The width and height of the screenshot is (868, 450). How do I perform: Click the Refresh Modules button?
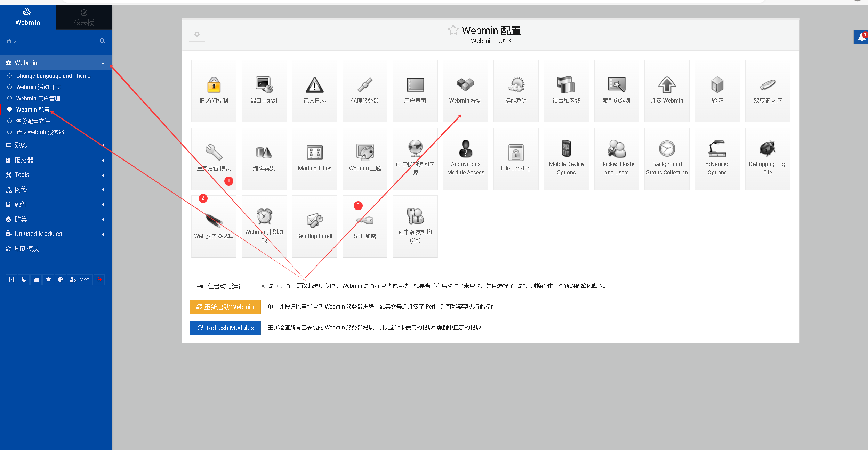[x=225, y=328]
